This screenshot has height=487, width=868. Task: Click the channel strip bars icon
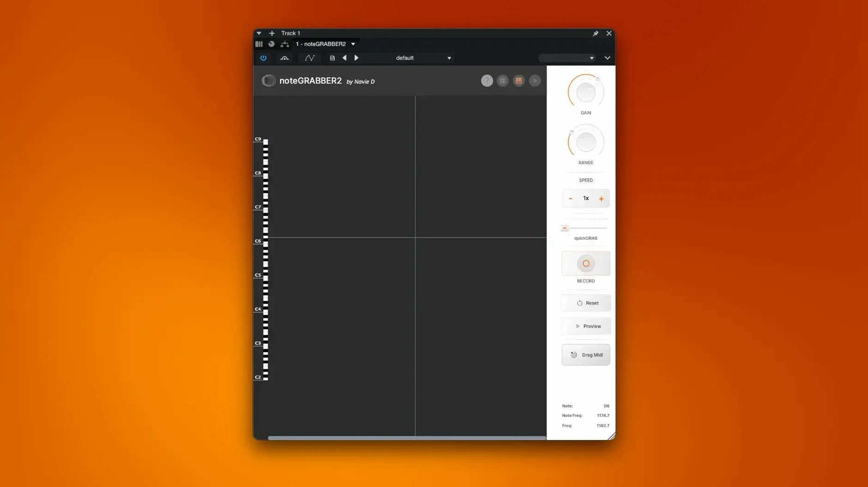tap(259, 44)
